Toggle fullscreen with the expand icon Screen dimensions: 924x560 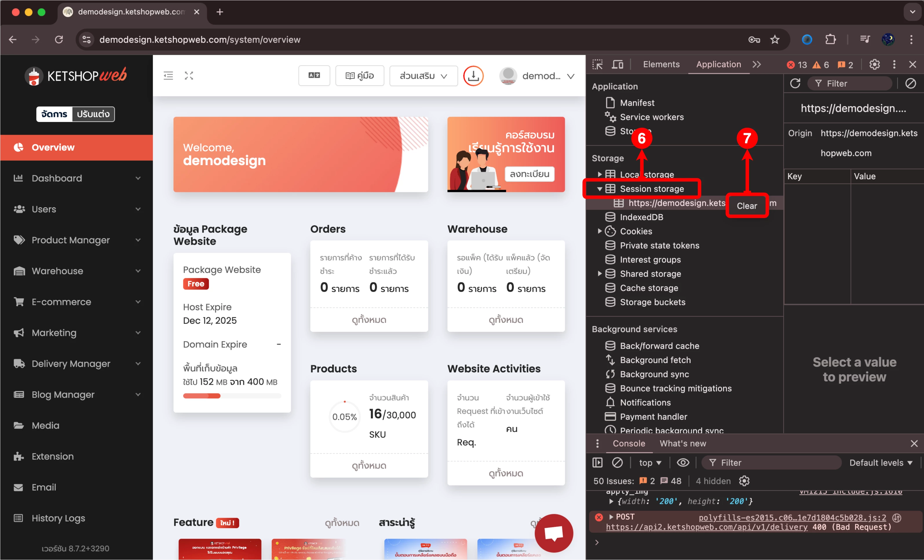coord(189,76)
